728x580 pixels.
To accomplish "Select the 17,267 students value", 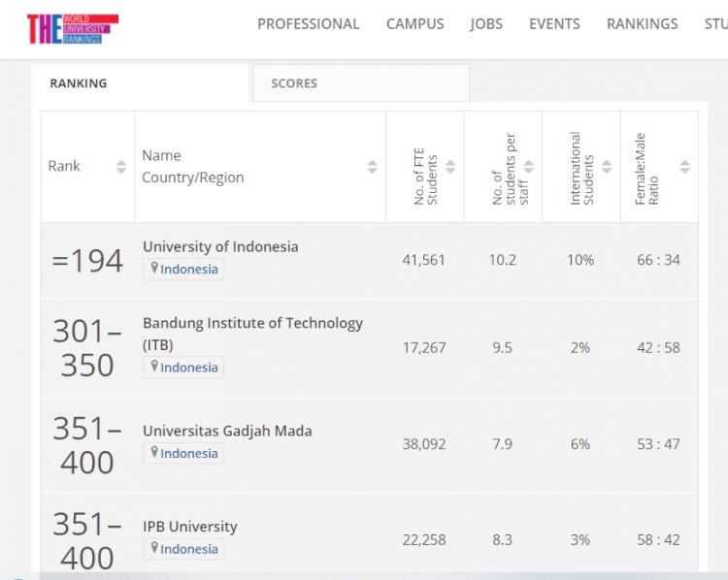I will click(x=424, y=347).
